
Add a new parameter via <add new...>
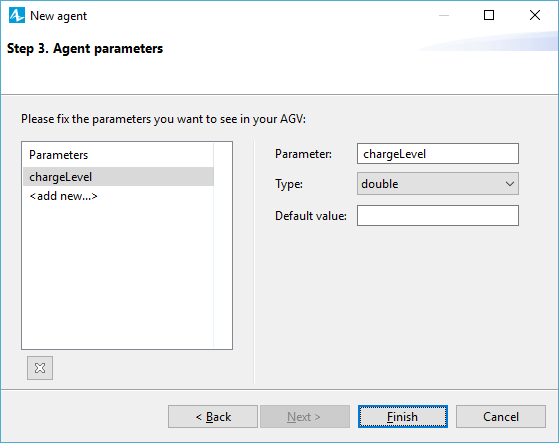click(x=63, y=196)
